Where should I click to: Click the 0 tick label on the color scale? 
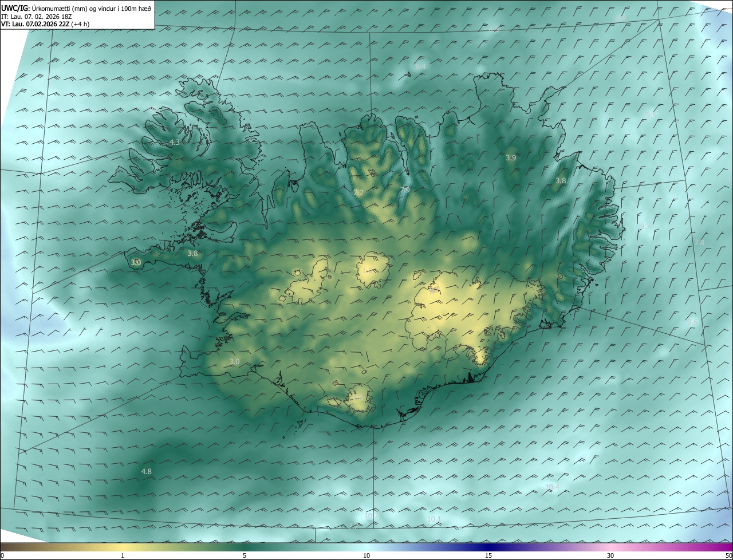pos(2,555)
